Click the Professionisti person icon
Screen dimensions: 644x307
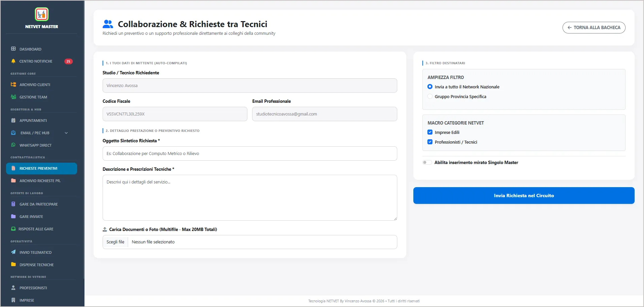[x=13, y=288]
